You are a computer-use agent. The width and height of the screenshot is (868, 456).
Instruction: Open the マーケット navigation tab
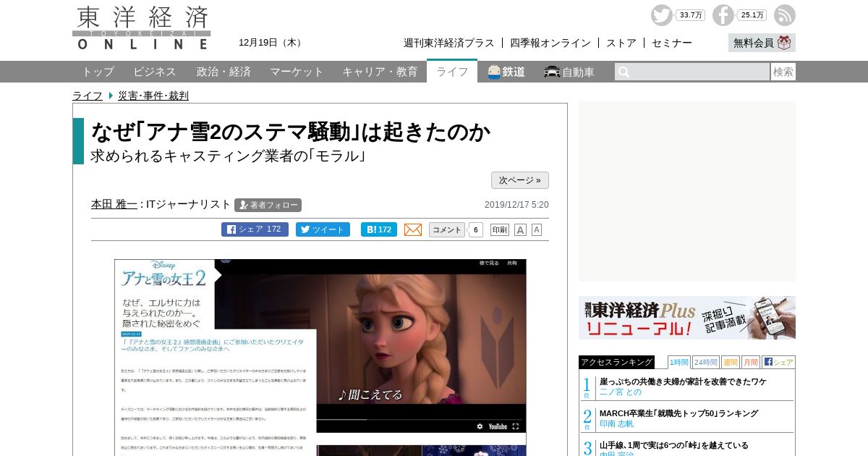[x=297, y=72]
